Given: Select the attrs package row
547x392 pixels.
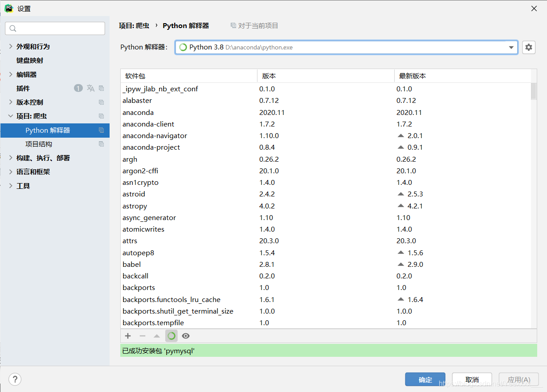Looking at the screenshot, I should tap(326, 241).
